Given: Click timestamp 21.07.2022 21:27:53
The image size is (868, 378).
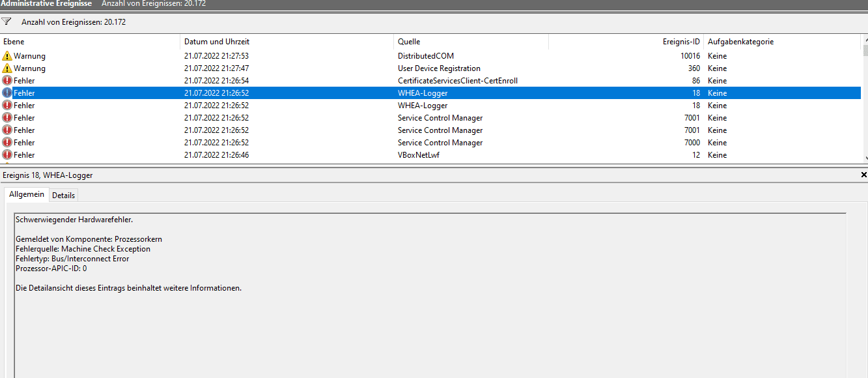Looking at the screenshot, I should (216, 56).
